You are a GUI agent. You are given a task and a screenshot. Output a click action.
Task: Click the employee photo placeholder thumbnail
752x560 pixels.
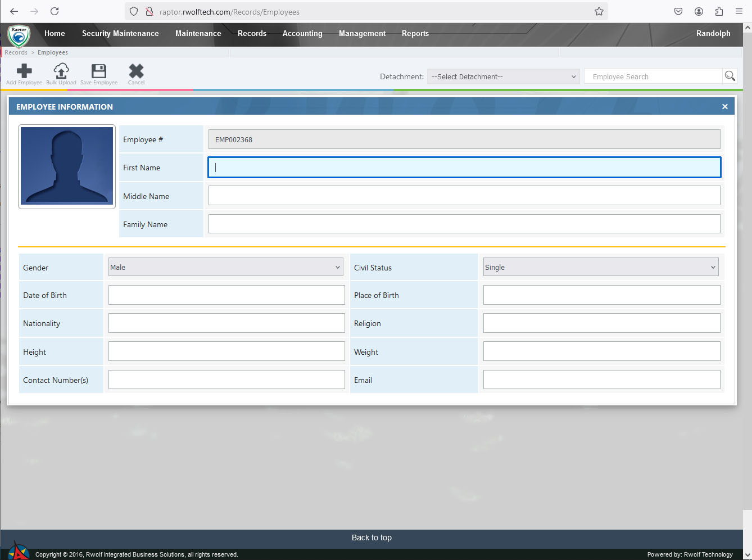pyautogui.click(x=67, y=166)
